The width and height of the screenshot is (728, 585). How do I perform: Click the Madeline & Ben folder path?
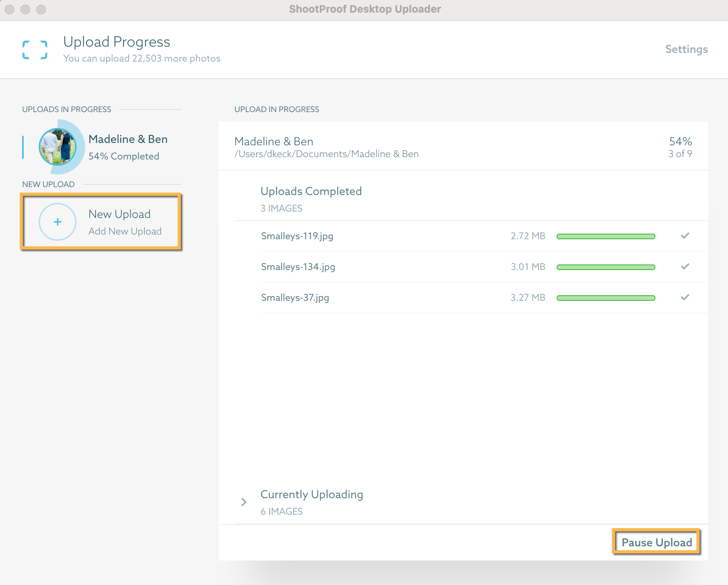[x=326, y=154]
